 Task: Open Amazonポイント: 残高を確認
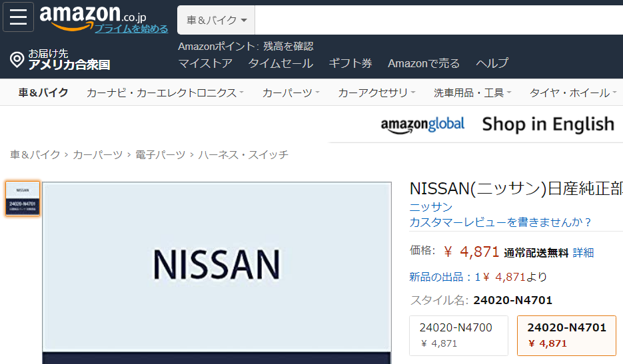click(246, 47)
